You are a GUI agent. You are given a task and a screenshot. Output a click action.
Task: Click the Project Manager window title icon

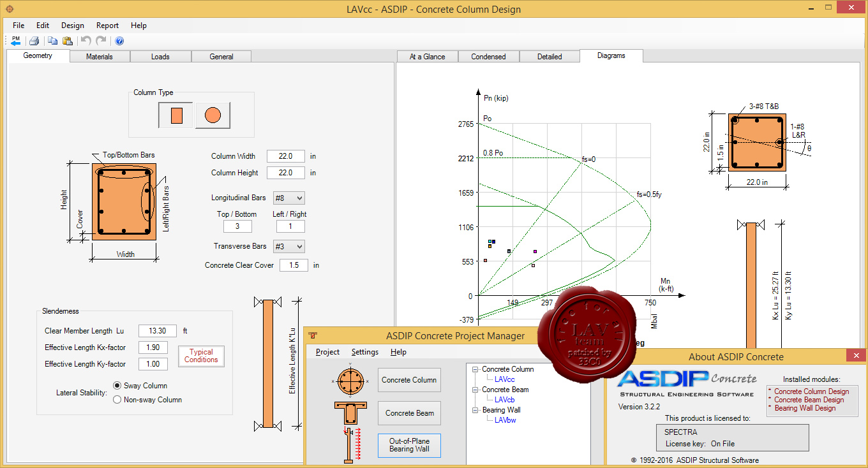(x=313, y=335)
